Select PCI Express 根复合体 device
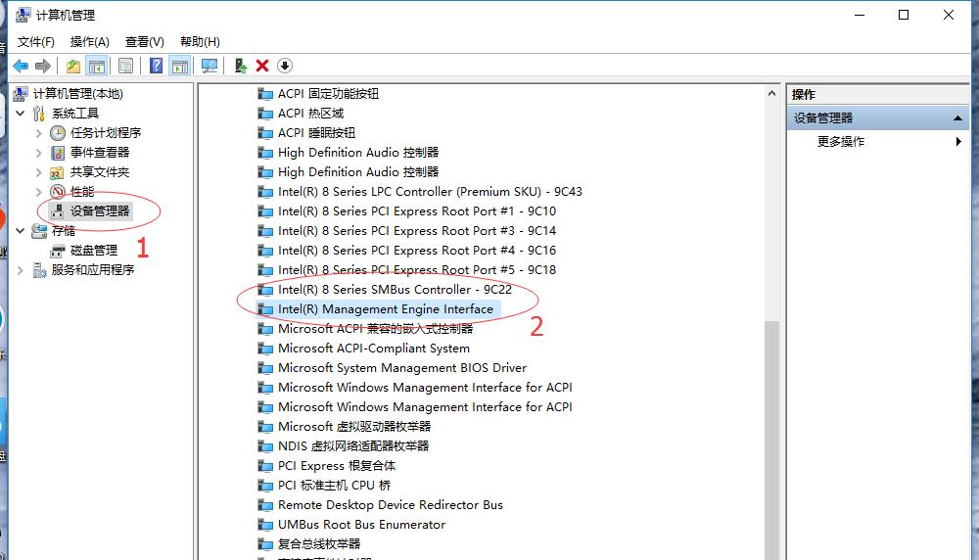The width and height of the screenshot is (979, 560). [337, 466]
